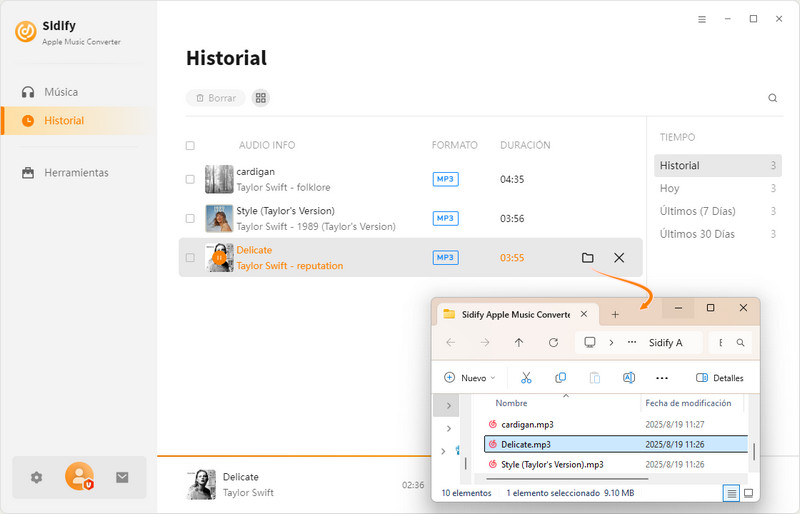Screen dimensions: 800x514
Task: Click the playback progress bar
Action: pyautogui.click(x=294, y=455)
